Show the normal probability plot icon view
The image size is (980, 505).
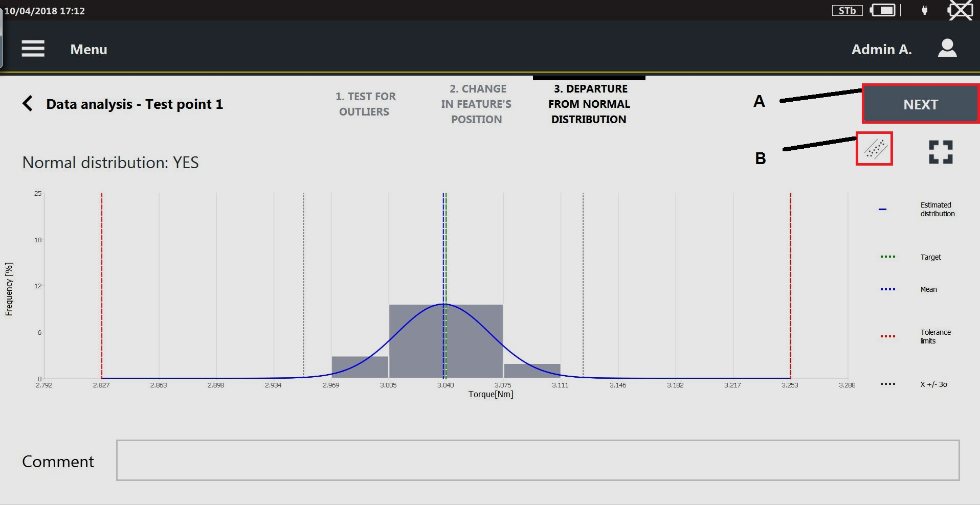coord(874,149)
